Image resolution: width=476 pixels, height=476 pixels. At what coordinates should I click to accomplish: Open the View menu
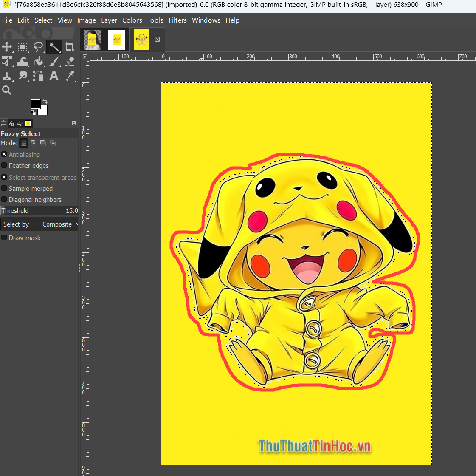65,20
